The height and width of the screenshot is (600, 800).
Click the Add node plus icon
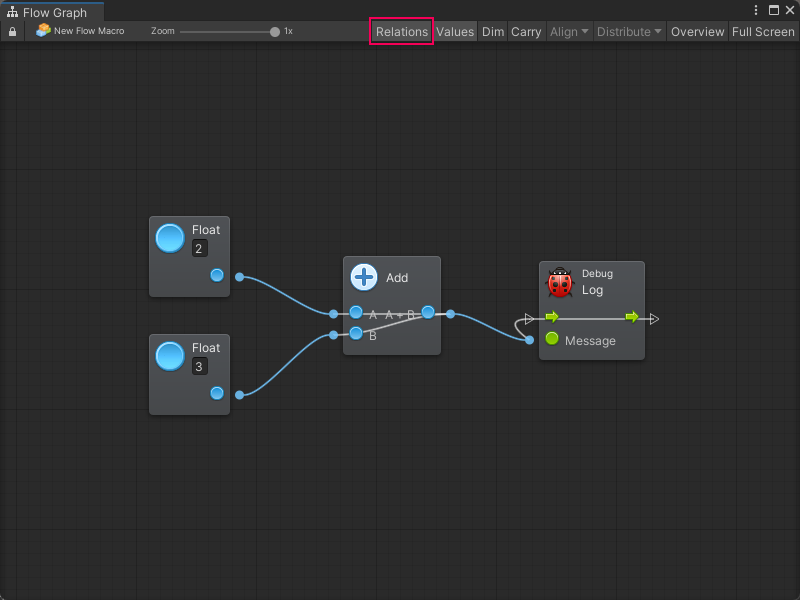tap(364, 278)
